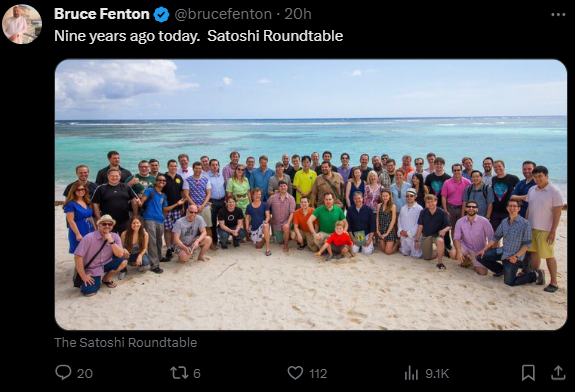Image resolution: width=575 pixels, height=392 pixels.
Task: Open the @brucefenton handle link
Action: (x=223, y=14)
